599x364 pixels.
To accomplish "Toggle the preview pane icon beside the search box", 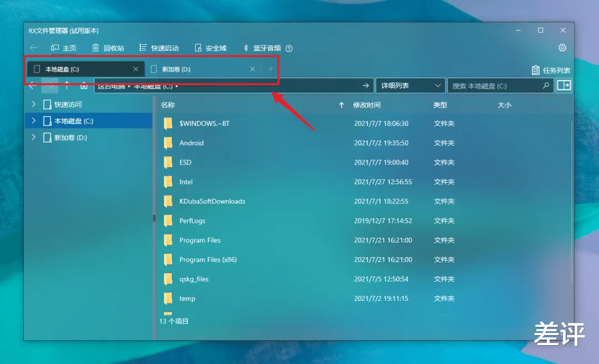I will (x=564, y=85).
